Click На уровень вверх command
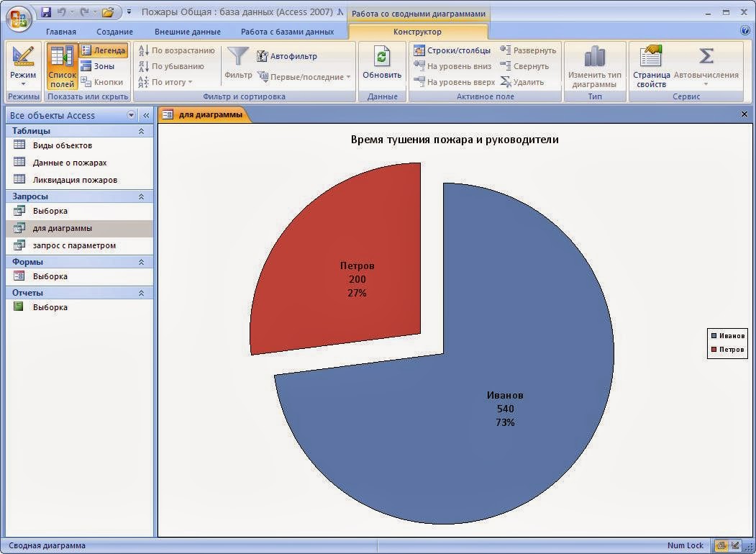The image size is (756, 554). pos(454,82)
